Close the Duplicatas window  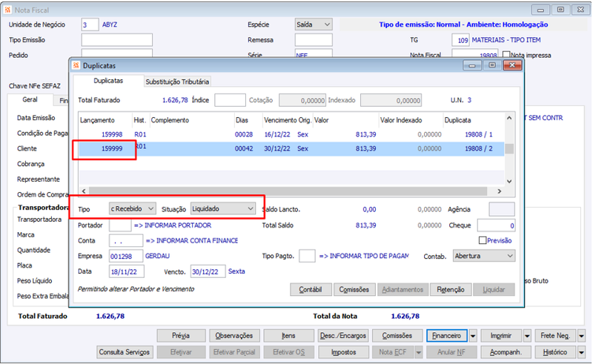coord(512,65)
